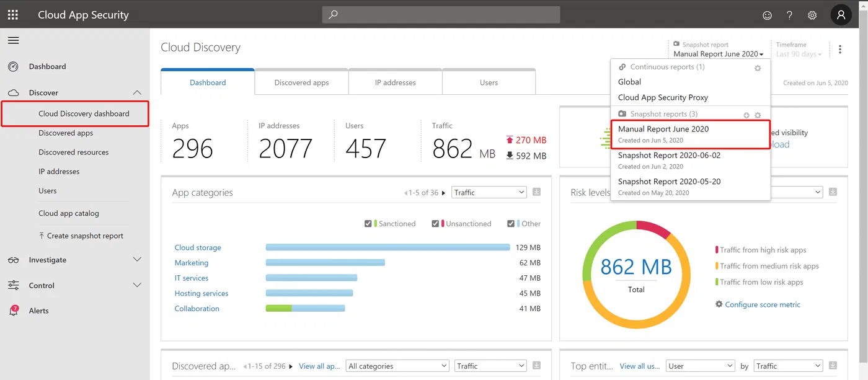
Task: Open Discovered apps Traffic dropdown
Action: tap(490, 366)
